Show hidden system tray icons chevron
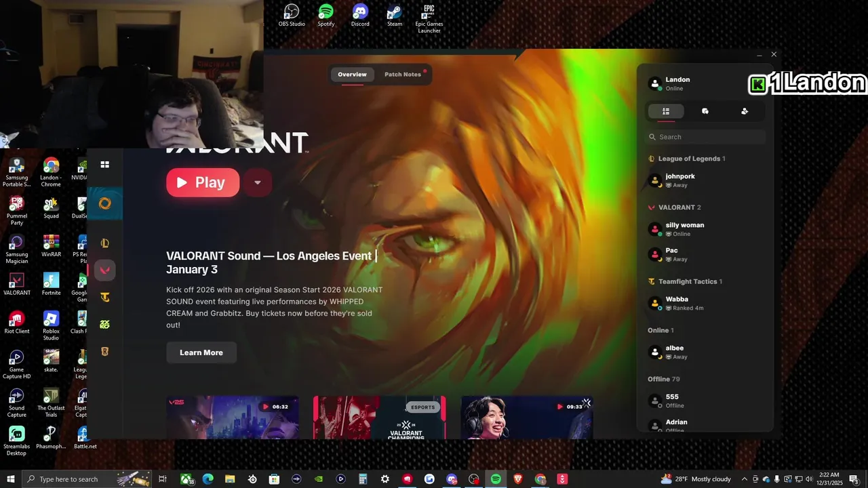 [x=745, y=479]
